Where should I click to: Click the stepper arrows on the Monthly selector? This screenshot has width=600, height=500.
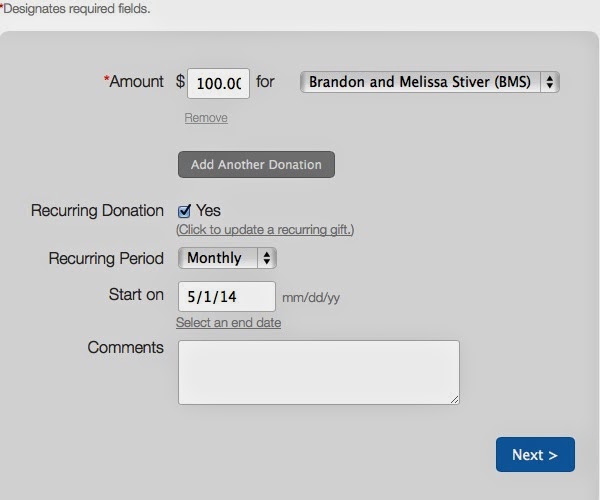click(267, 258)
